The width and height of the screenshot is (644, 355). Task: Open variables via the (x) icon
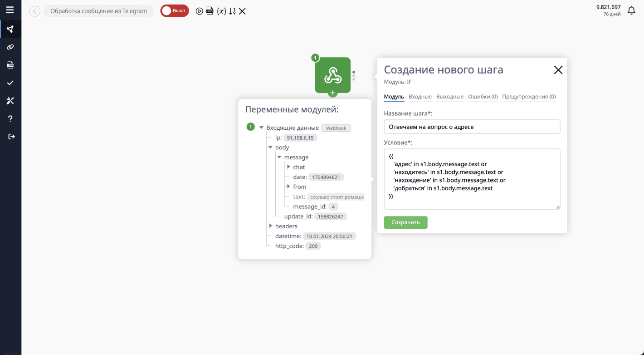point(221,10)
